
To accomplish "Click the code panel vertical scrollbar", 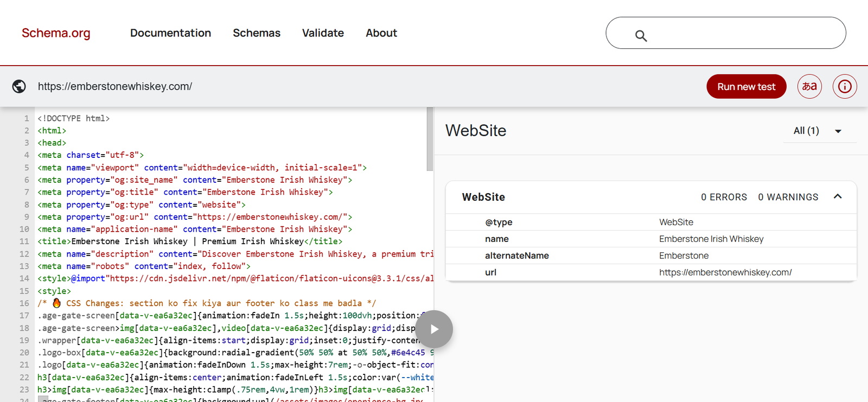I will (x=430, y=139).
